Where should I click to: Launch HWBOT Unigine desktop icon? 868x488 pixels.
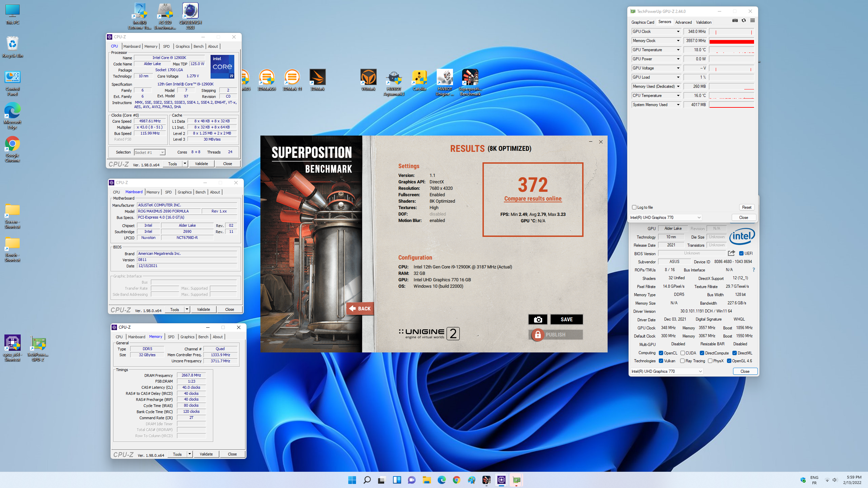tap(445, 83)
